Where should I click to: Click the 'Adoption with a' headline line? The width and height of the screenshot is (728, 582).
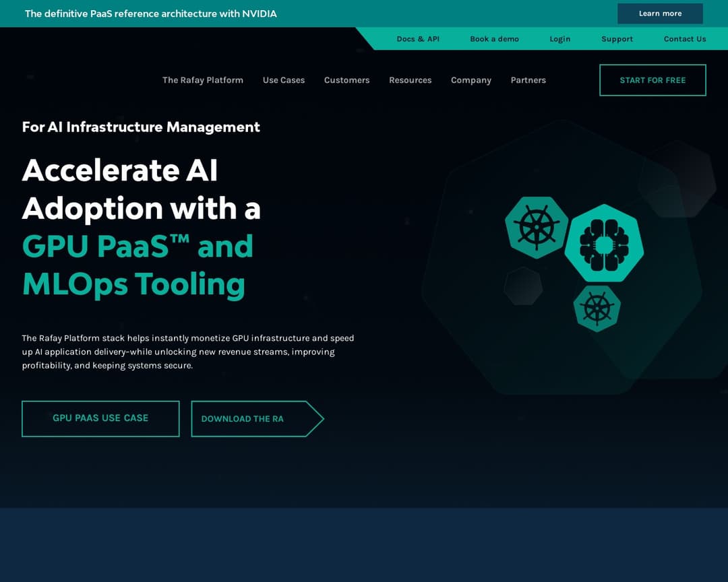click(141, 208)
